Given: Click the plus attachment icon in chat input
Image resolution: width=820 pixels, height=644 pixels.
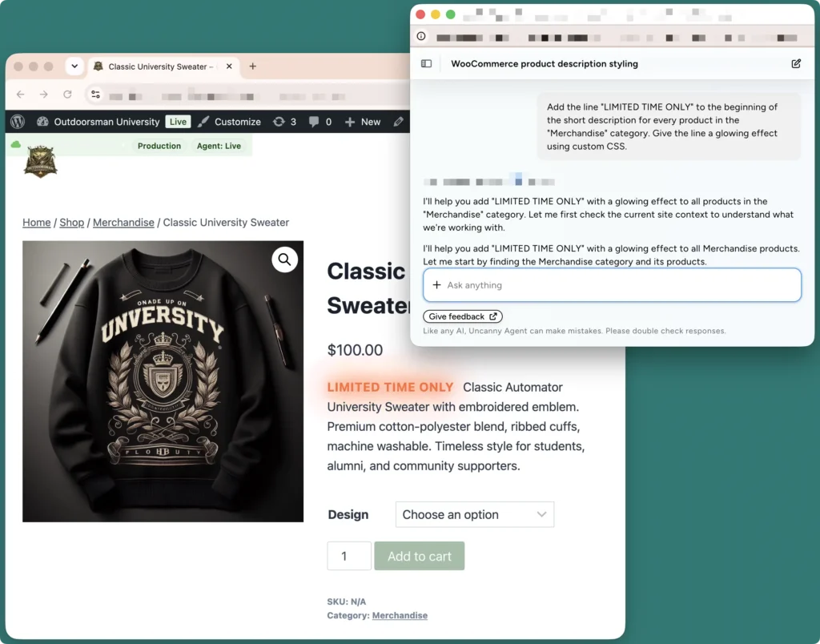Looking at the screenshot, I should [436, 285].
